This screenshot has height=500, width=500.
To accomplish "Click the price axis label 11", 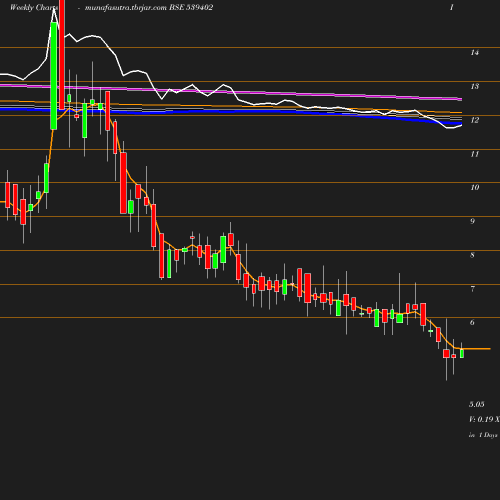I will pyautogui.click(x=475, y=154).
